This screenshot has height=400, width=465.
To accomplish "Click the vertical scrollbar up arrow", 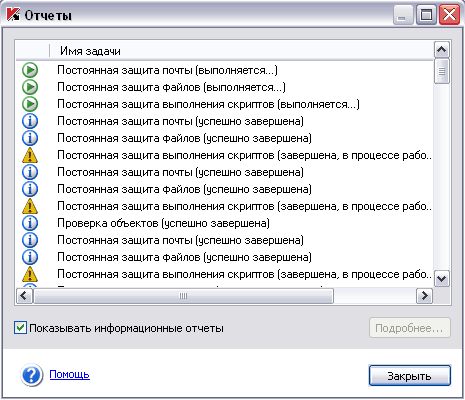I will pos(442,50).
